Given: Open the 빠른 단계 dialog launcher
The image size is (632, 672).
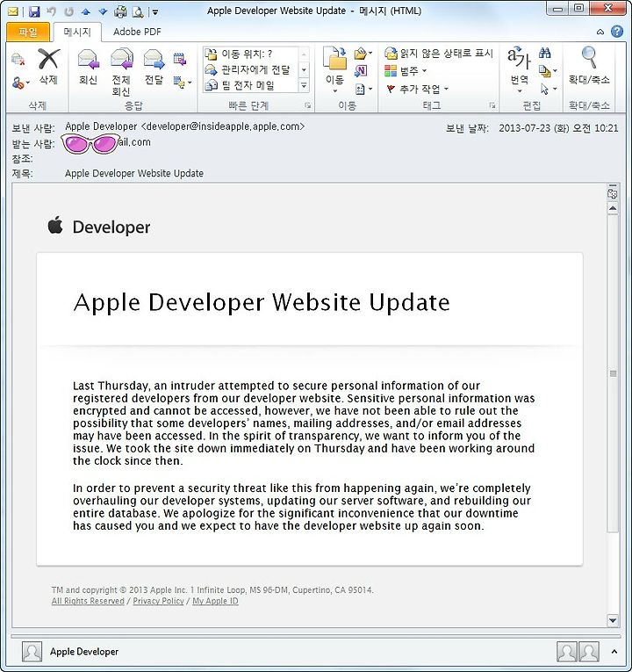Looking at the screenshot, I should pos(307,105).
